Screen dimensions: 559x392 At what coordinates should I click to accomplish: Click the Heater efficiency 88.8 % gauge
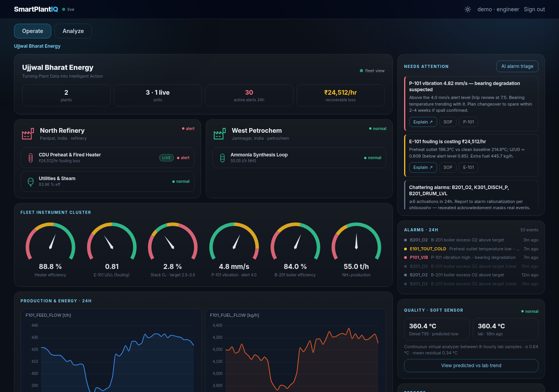click(x=50, y=249)
